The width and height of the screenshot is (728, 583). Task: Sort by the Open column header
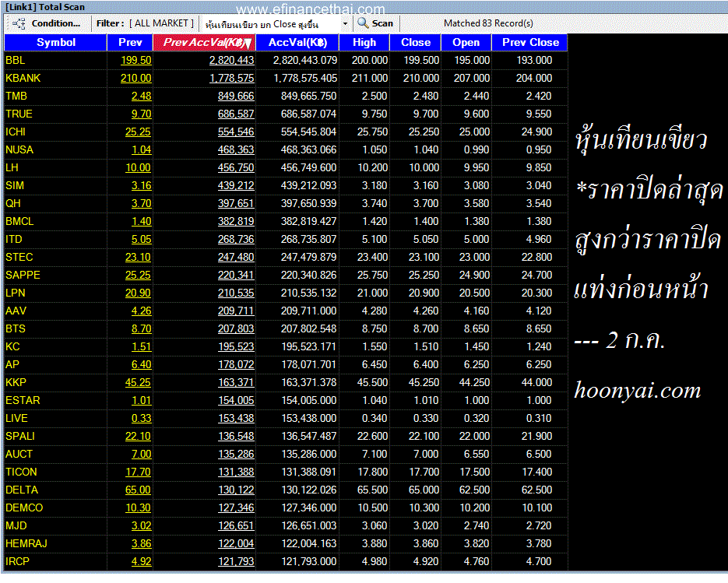point(466,42)
